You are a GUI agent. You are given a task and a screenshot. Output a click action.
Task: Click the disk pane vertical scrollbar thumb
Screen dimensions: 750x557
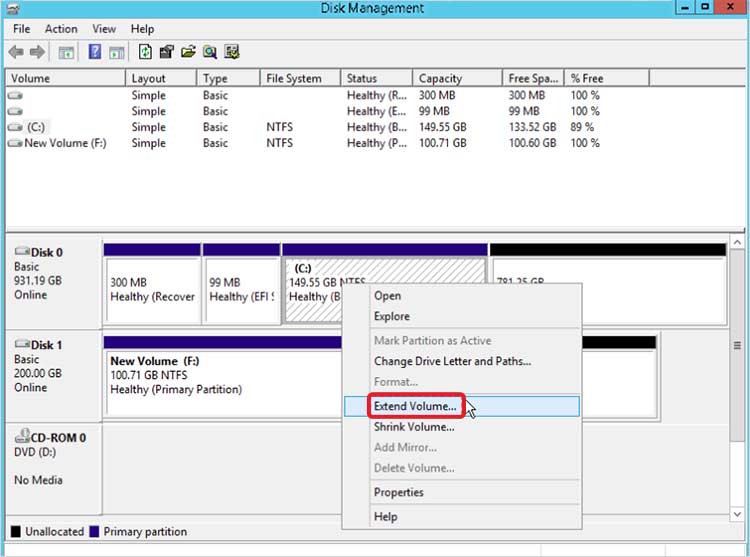[737, 345]
